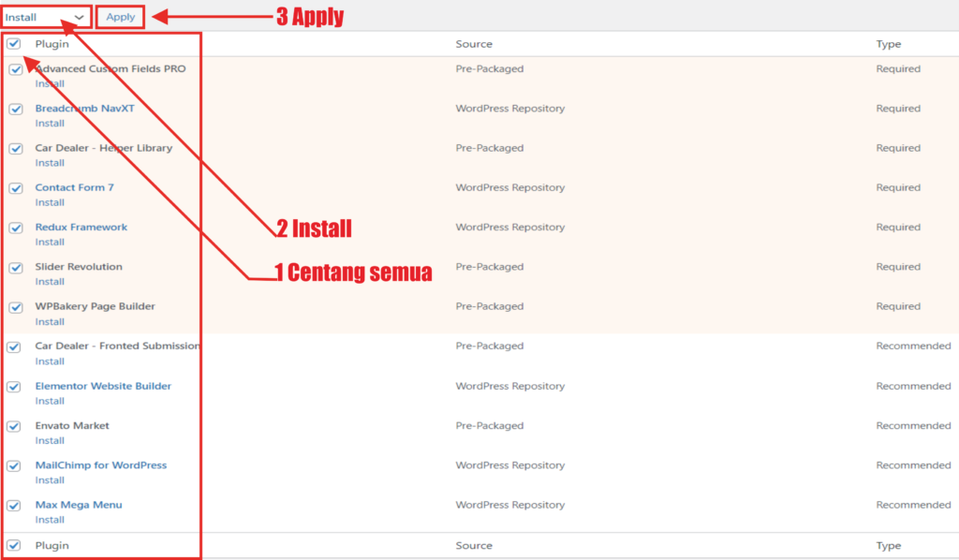Viewport: 959px width, 560px height.
Task: Toggle the Max Mega Menu checkbox
Action: pyautogui.click(x=14, y=506)
